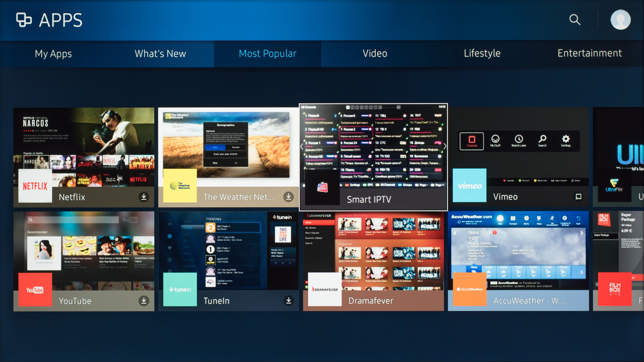
Task: Switch to the My Apps tab
Action: click(53, 53)
